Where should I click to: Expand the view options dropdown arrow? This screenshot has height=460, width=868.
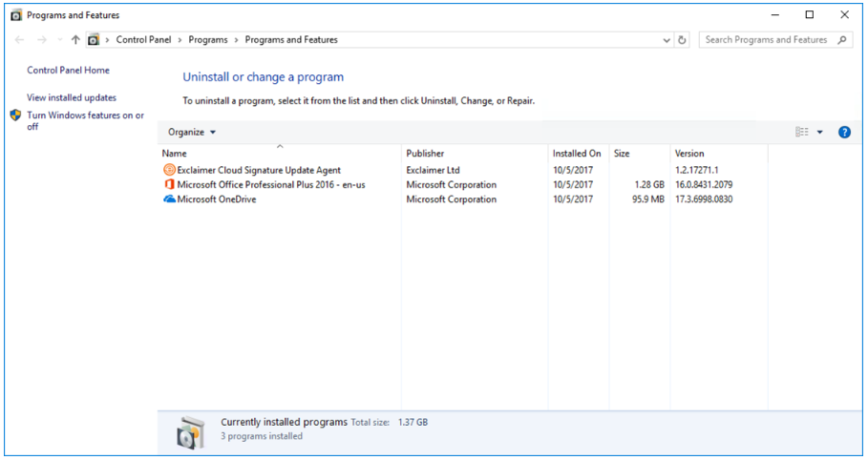coord(820,133)
